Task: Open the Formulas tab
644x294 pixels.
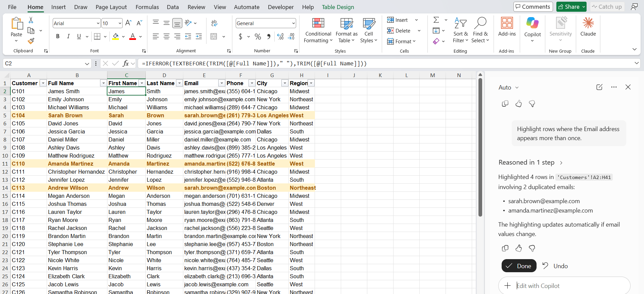Action: (147, 7)
